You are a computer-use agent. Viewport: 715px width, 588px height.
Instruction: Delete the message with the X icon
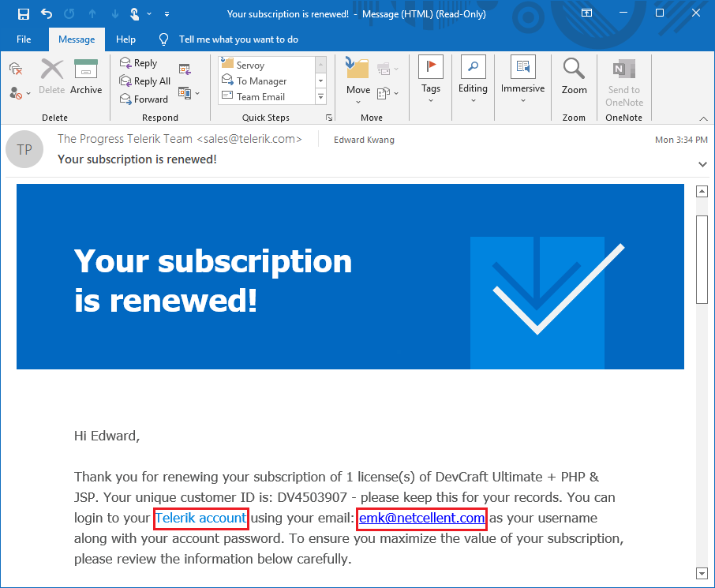52,77
